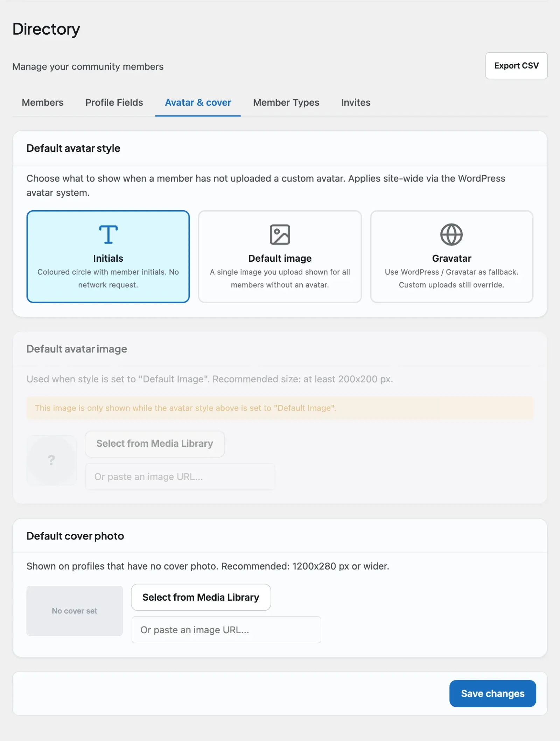Choose the Gravatar fallback style card
The width and height of the screenshot is (560, 741).
tap(451, 256)
